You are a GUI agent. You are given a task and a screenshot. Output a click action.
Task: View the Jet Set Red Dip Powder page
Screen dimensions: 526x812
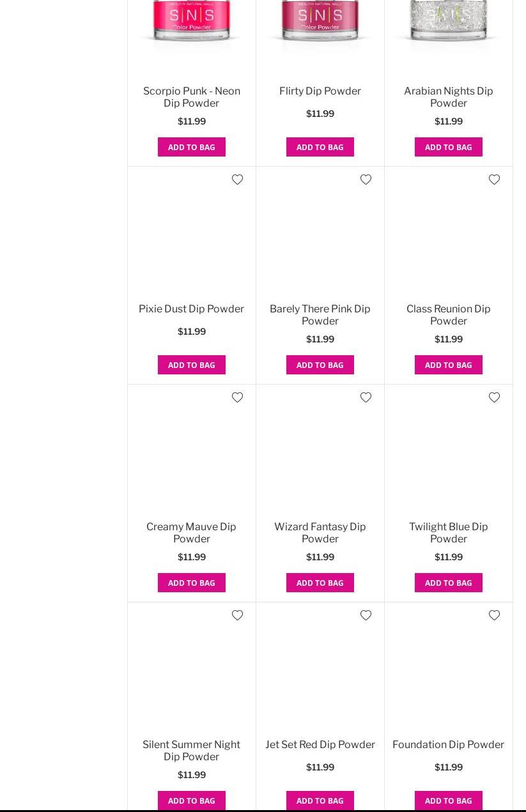pos(320,744)
